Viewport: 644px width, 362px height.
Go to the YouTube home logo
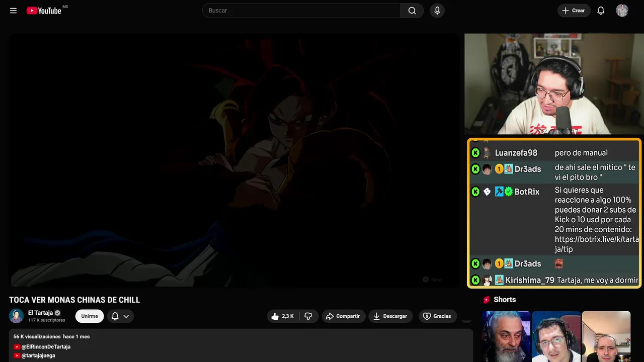(x=44, y=11)
